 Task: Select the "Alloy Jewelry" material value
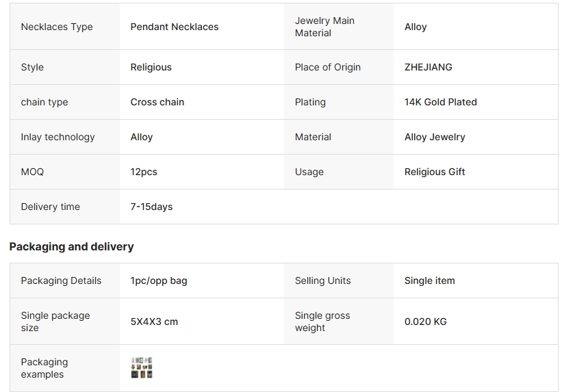pyautogui.click(x=435, y=137)
